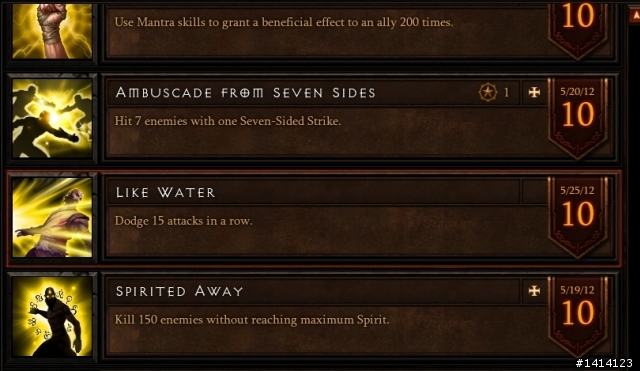This screenshot has height=371, width=640.
Task: Select the Like Water achievement title
Action: pos(165,192)
